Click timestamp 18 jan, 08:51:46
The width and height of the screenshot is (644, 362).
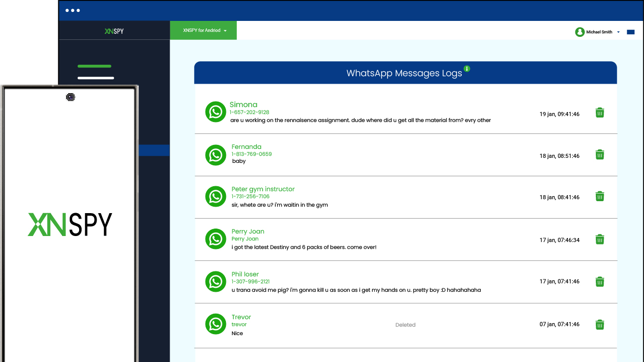559,156
